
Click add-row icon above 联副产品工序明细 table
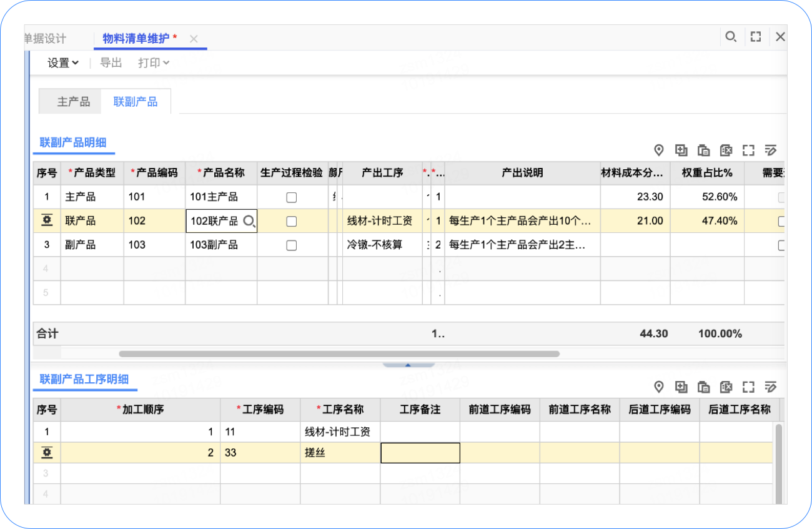pyautogui.click(x=681, y=387)
